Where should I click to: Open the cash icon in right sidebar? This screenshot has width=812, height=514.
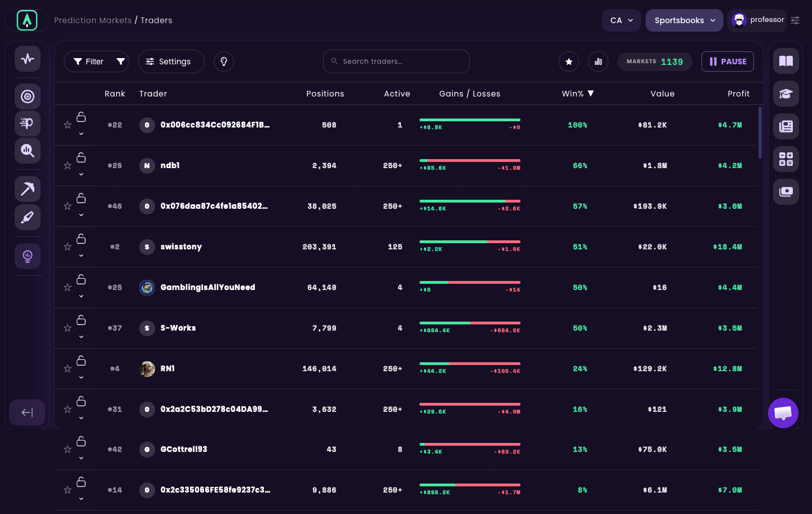786,192
